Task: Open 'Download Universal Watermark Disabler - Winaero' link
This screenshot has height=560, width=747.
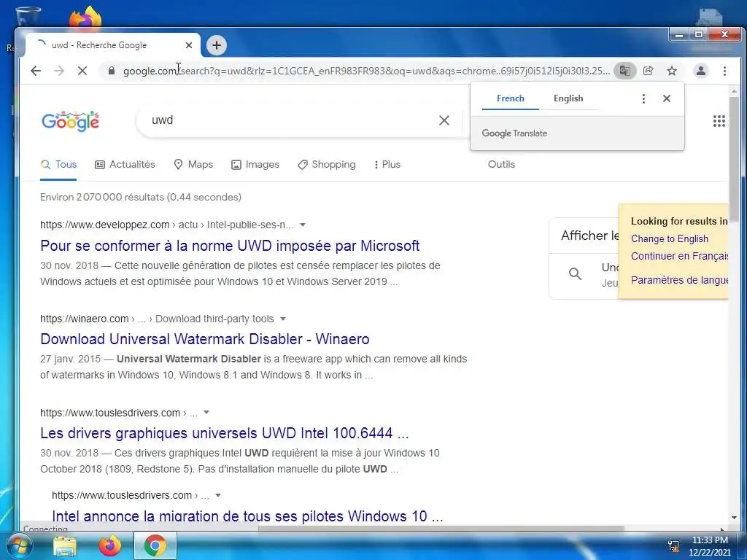Action: (205, 339)
